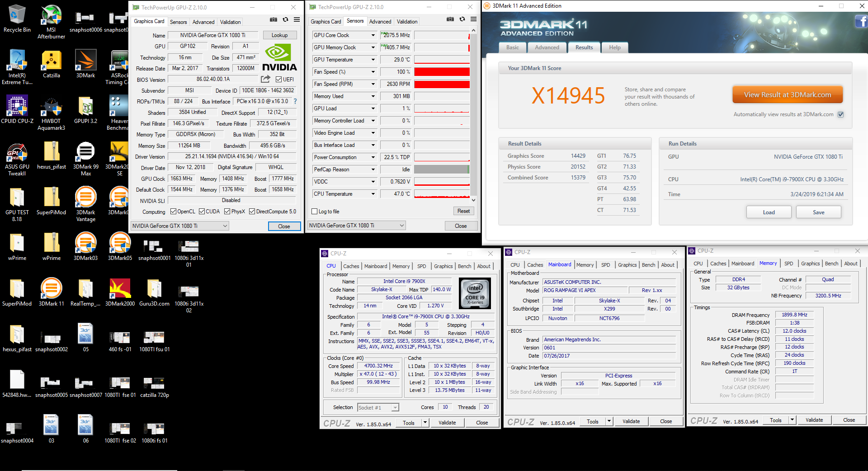
Task: Open 3DMark Vantage desktop shortcut
Action: point(85,204)
